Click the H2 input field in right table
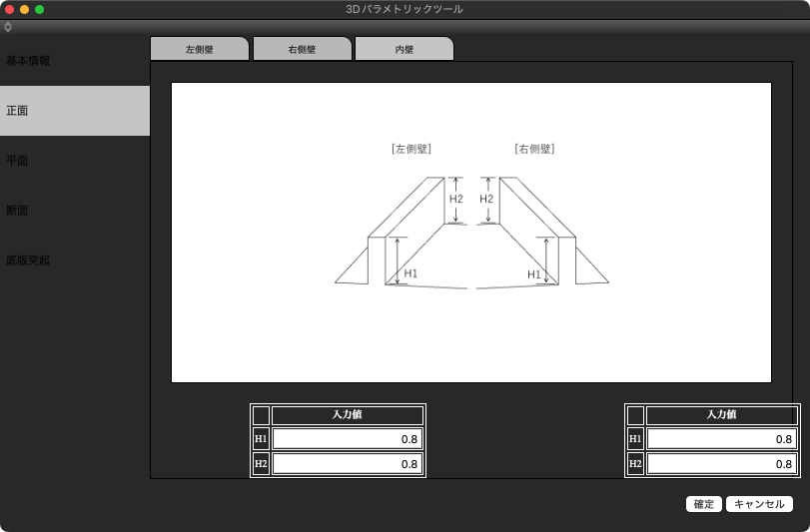Viewport: 810px width, 532px height. (x=721, y=464)
